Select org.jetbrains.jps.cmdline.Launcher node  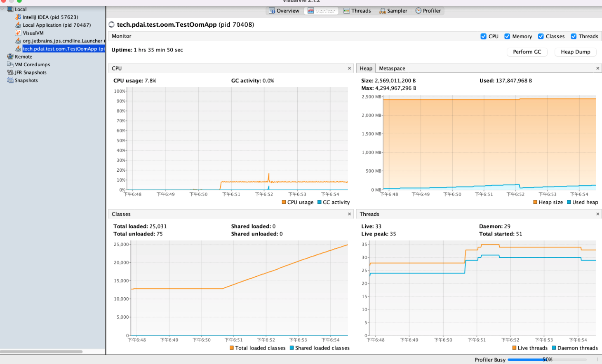coord(64,41)
